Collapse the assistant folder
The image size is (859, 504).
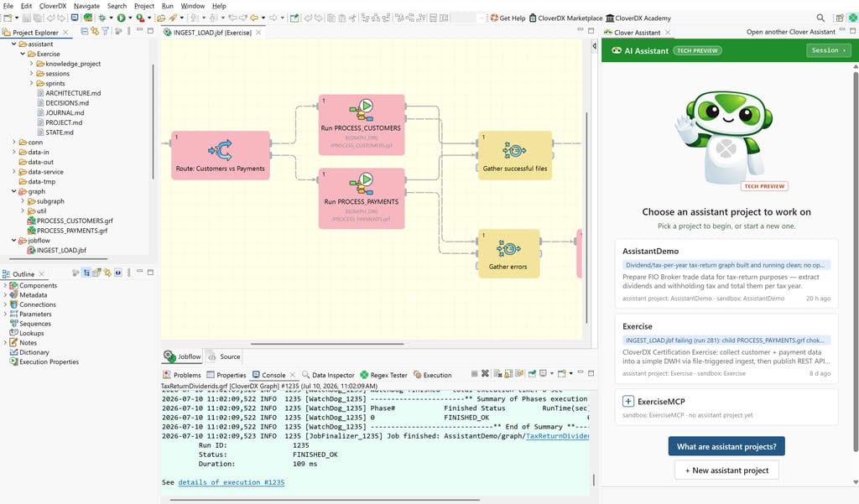pyautogui.click(x=13, y=44)
